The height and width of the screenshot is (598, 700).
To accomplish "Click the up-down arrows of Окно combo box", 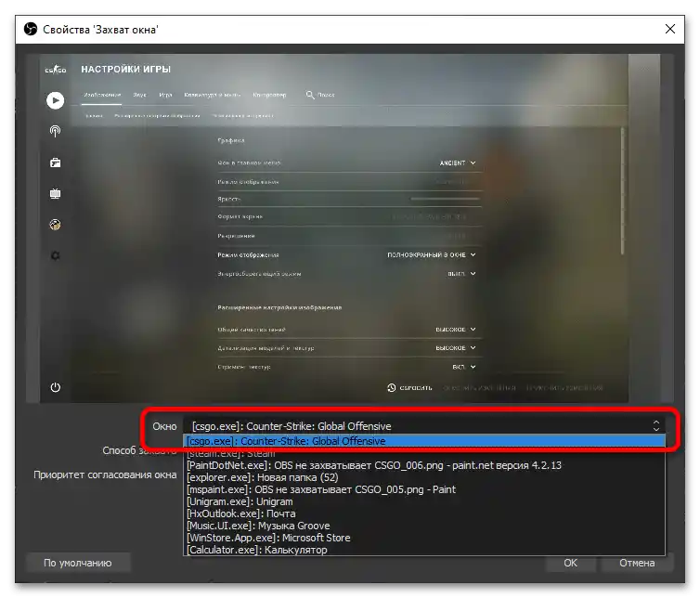I will coord(655,425).
